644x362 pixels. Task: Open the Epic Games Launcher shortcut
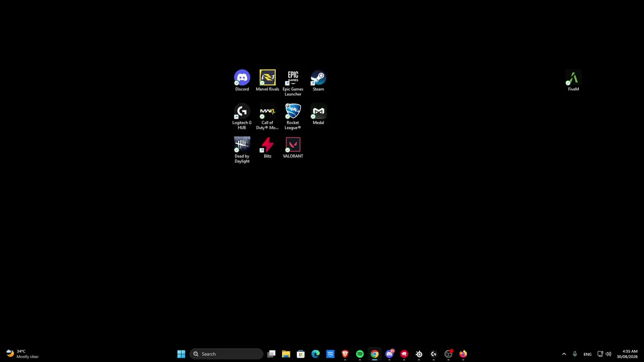point(293,83)
